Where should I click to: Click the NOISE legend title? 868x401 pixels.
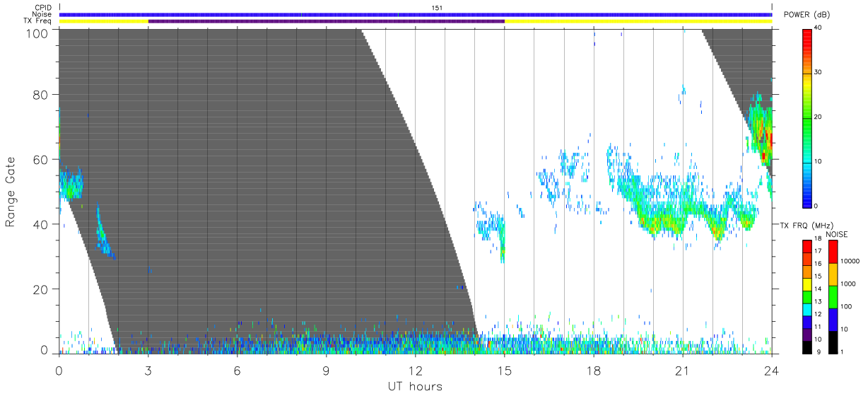click(x=836, y=233)
